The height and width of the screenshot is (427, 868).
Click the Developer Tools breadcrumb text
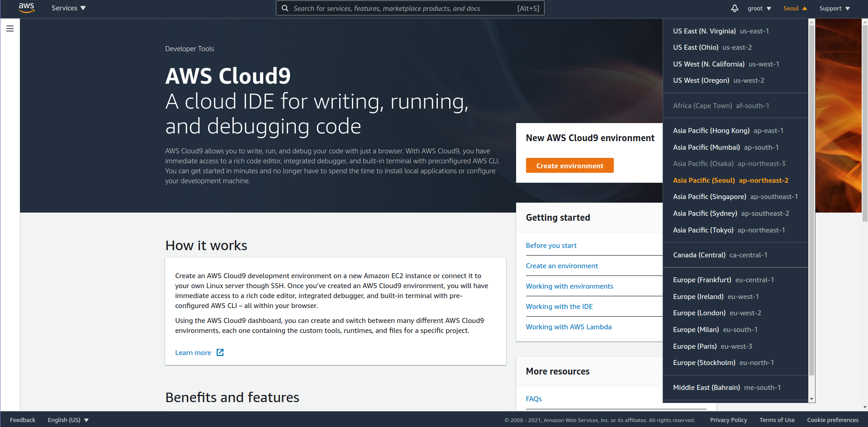point(190,48)
